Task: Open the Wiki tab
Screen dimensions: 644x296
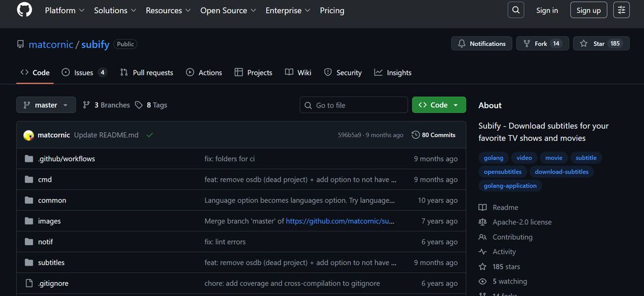Action: [298, 73]
